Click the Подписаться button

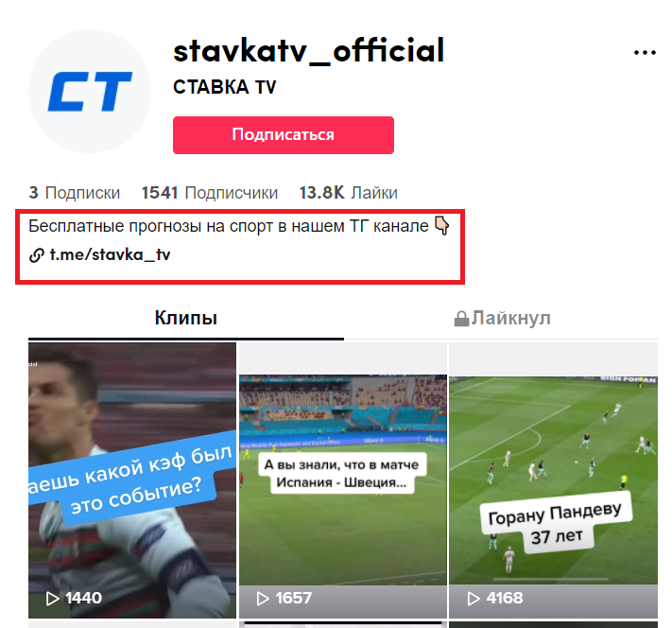[284, 134]
